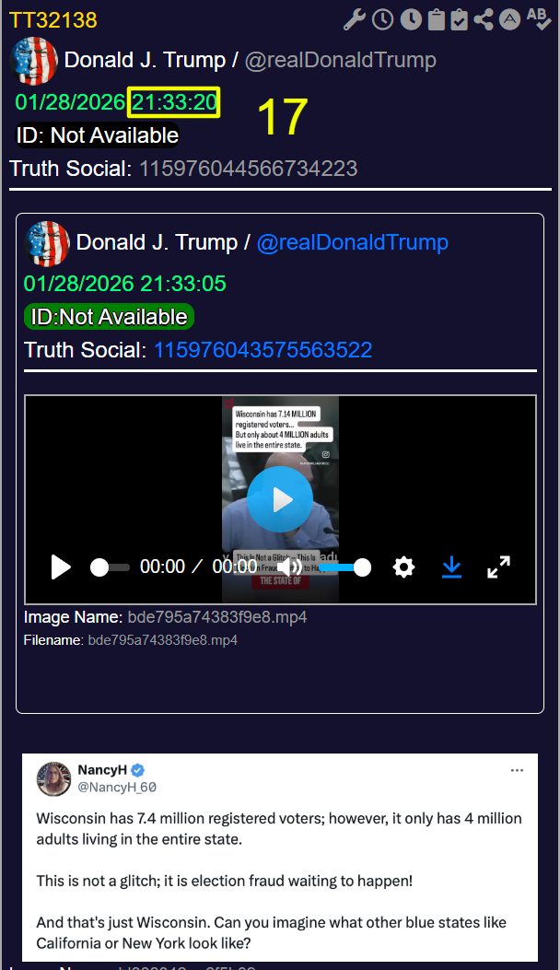Click the video progress seek bar

click(111, 568)
